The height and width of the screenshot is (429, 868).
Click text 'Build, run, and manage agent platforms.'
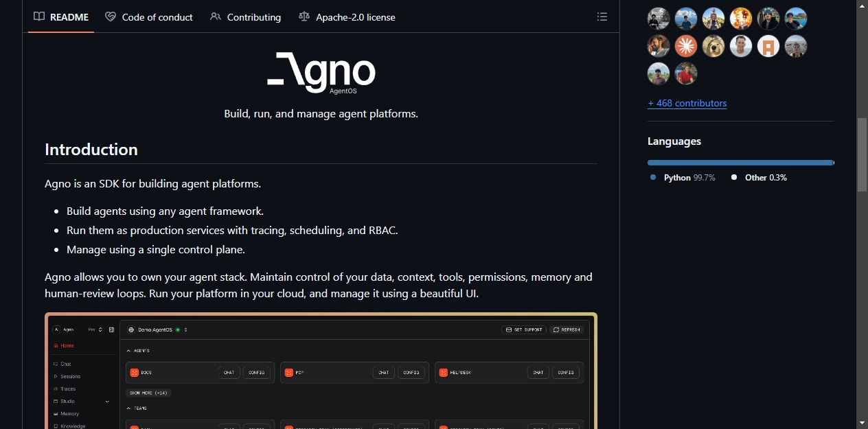click(321, 114)
